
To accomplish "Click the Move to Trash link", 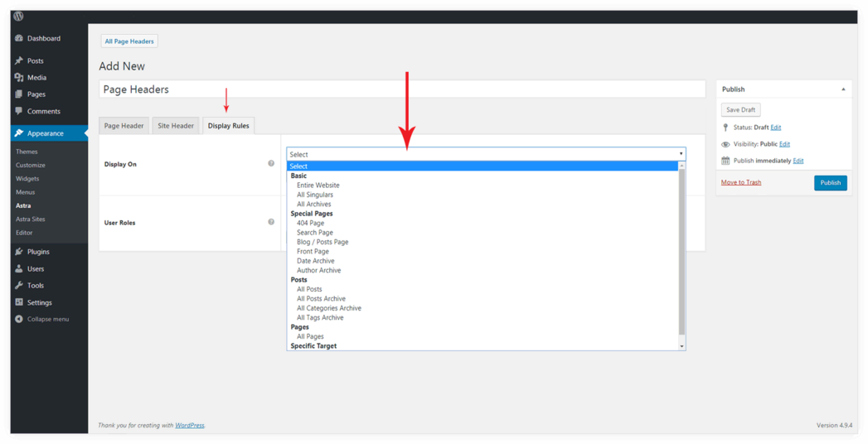I will pos(741,182).
